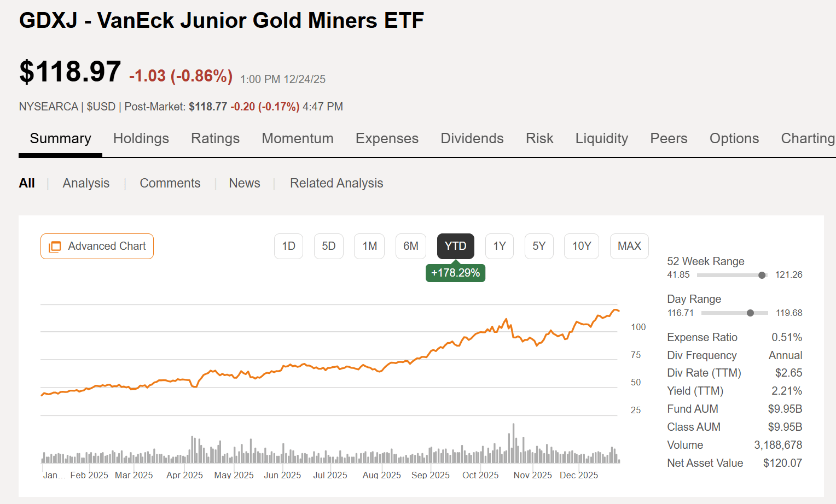This screenshot has height=504, width=836.
Task: Click the Advanced Chart icon
Action: click(x=54, y=246)
